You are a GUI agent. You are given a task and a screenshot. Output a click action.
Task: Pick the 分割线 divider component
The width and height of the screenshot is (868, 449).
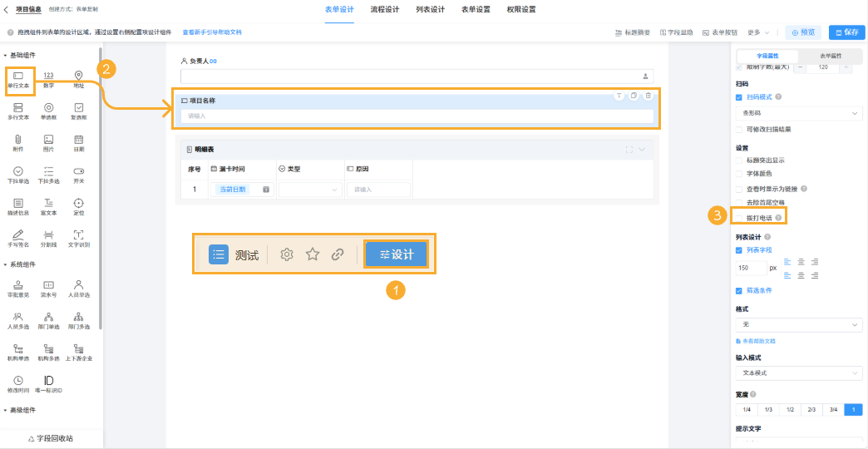coord(49,238)
